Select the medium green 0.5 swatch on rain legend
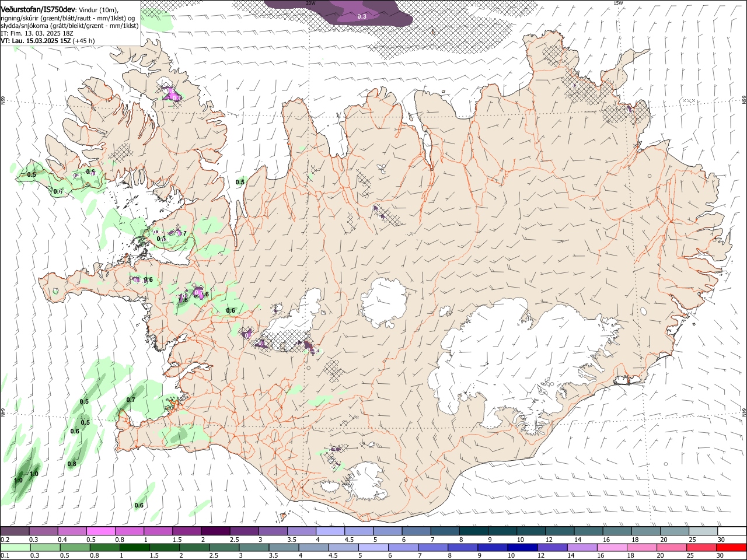The height and width of the screenshot is (560, 747). 75,547
